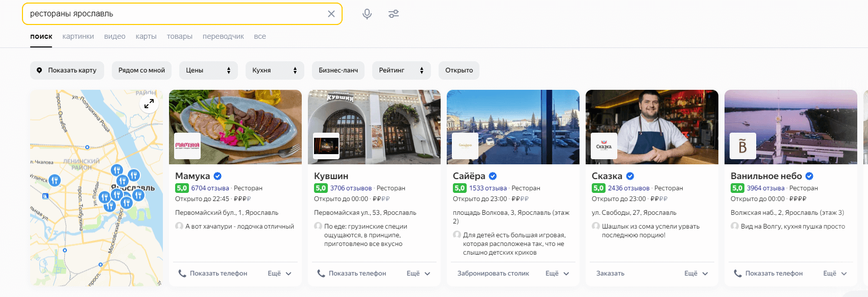Viewport: 868px width, 297px height.
Task: Expand Ещё in the Сайёра card
Action: pos(558,274)
